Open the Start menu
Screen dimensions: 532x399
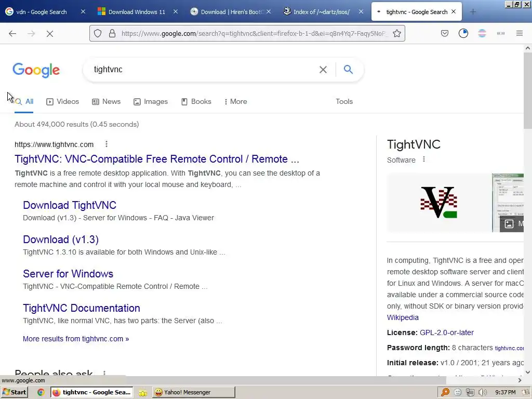pos(14,392)
